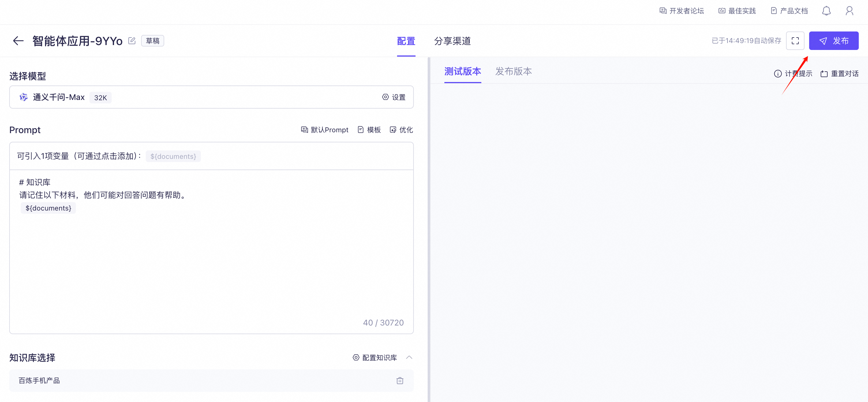Viewport: 868px width, 402px height.
Task: Add the ${documents} variable chip
Action: (173, 157)
